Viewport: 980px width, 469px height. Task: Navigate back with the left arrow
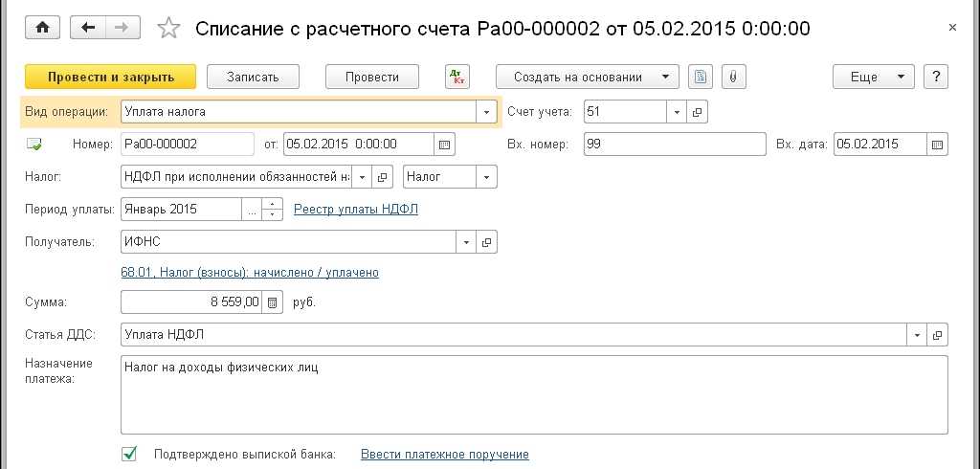point(88,28)
